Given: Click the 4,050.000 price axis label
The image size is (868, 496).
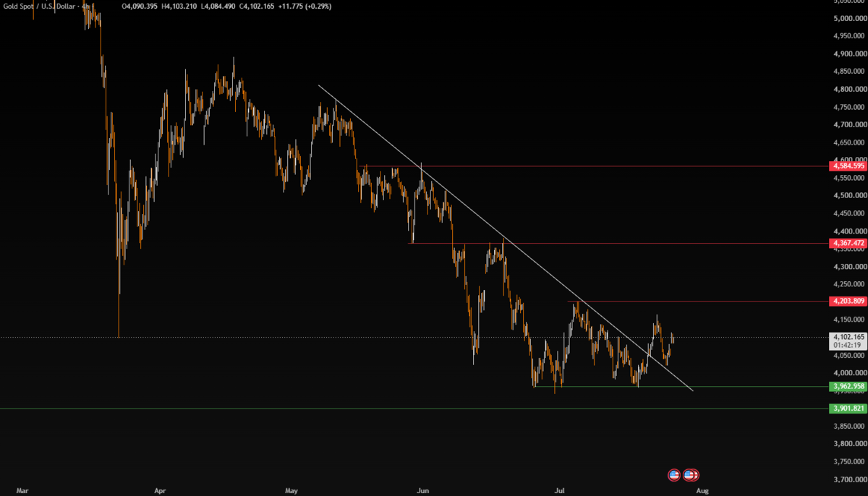Looking at the screenshot, I should click(849, 355).
